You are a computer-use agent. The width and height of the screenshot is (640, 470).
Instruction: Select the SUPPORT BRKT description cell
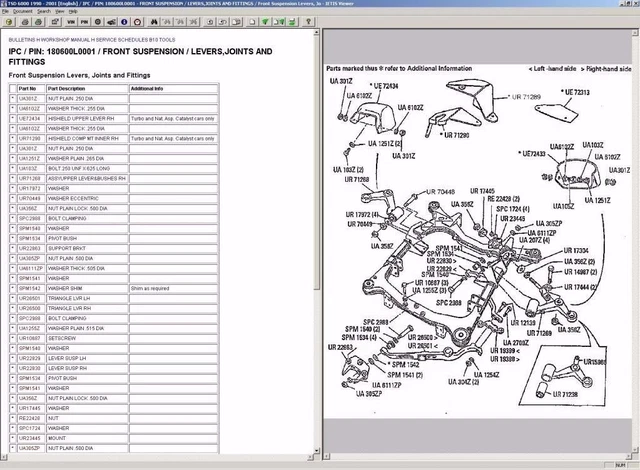tap(87, 248)
